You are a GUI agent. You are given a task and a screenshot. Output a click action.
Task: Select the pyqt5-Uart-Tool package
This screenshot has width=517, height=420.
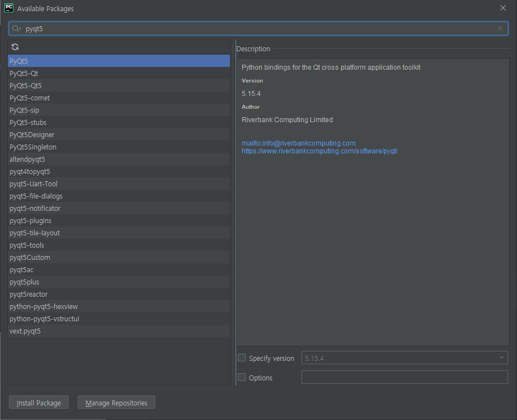(119, 184)
